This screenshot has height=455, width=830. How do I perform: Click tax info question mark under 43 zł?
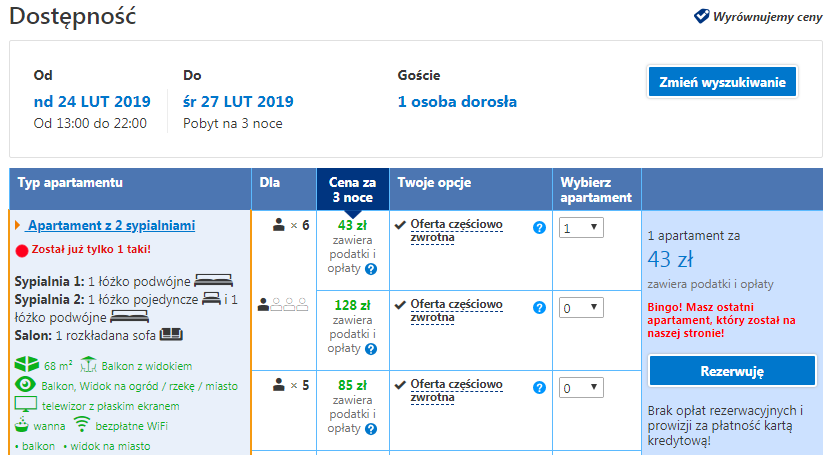[x=371, y=269]
